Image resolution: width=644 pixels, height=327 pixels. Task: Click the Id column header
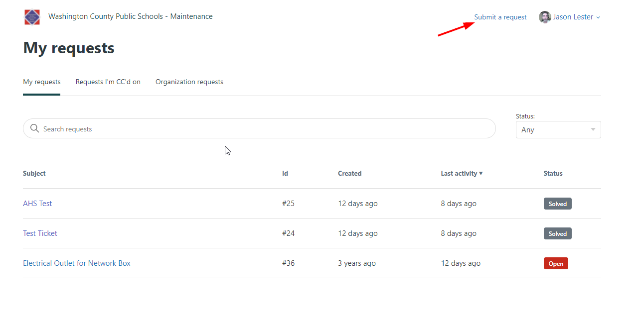click(x=285, y=173)
